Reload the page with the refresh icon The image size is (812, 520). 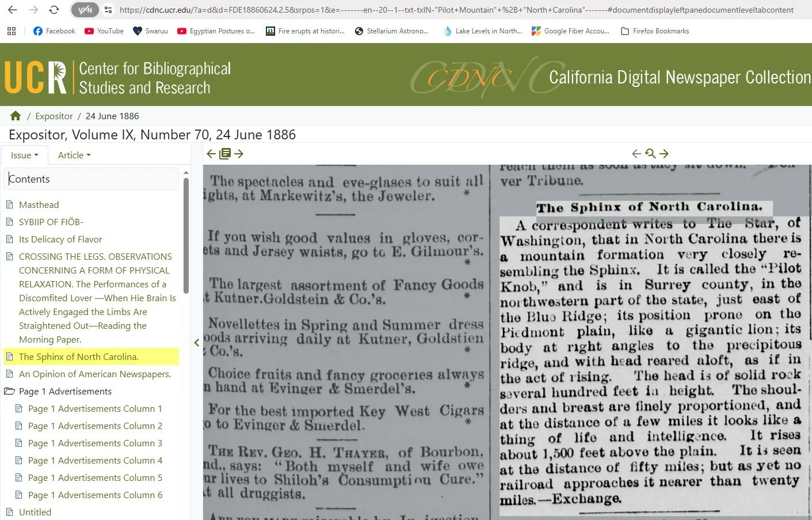[x=54, y=10]
